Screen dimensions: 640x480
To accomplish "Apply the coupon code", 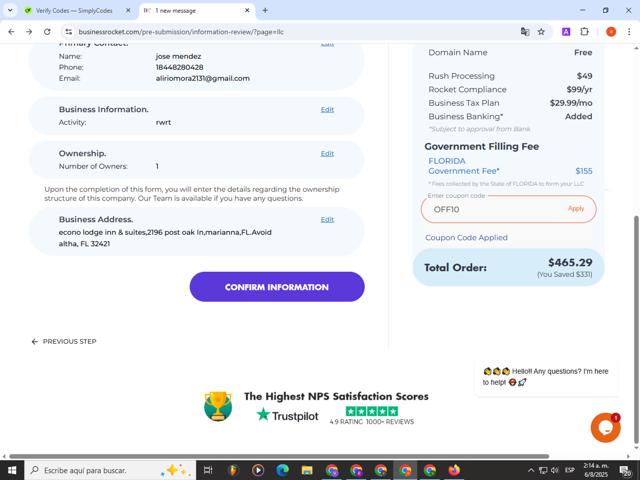I will point(576,209).
